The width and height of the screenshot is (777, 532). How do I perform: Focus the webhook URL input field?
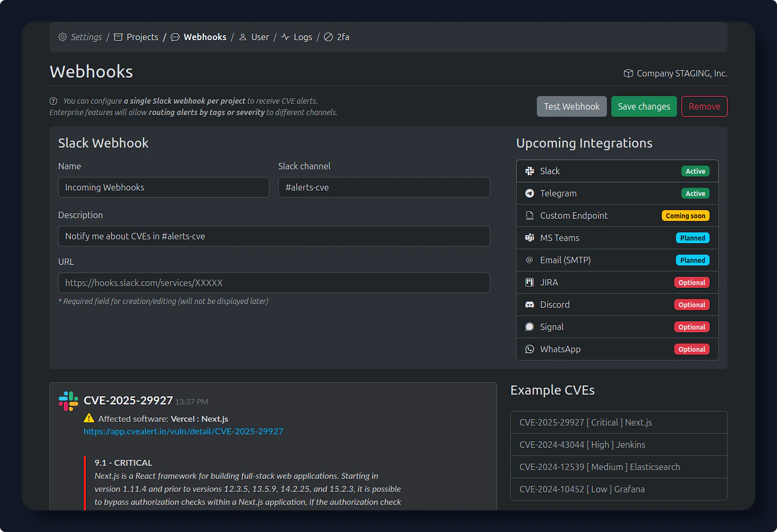tap(274, 283)
